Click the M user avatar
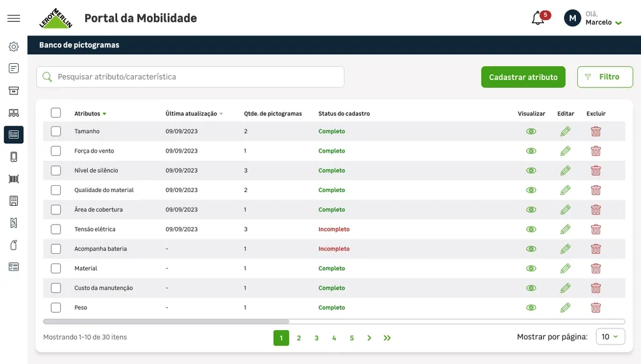This screenshot has height=364, width=641. 572,18
